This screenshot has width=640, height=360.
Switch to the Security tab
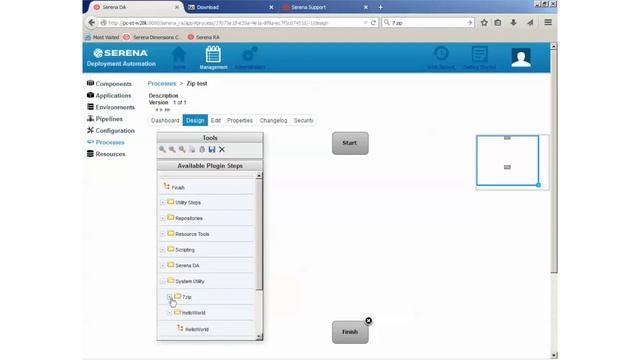(x=303, y=120)
